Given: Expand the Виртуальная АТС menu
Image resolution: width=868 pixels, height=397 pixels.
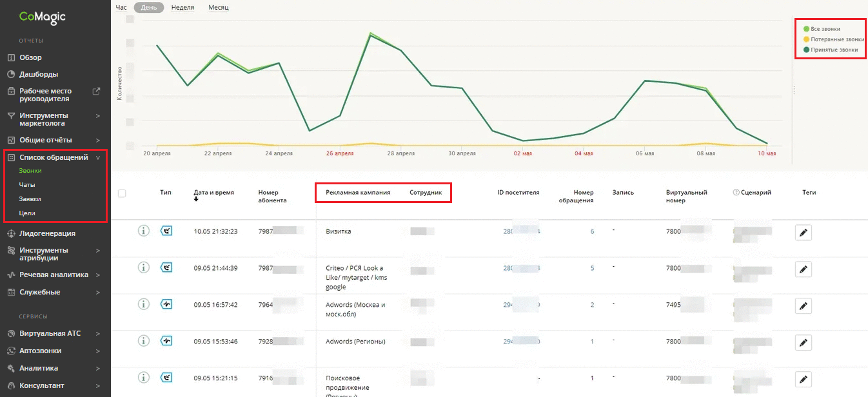Looking at the screenshot, I should pyautogui.click(x=97, y=334).
